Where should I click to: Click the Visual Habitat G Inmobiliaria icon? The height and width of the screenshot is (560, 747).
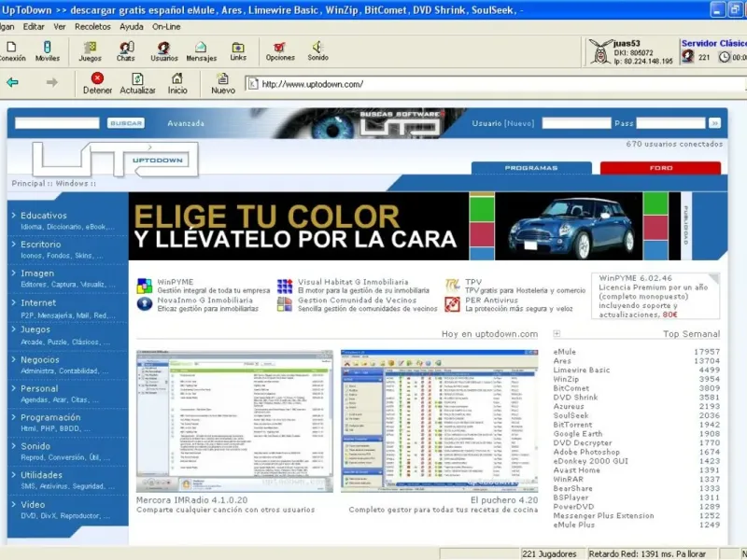click(285, 287)
